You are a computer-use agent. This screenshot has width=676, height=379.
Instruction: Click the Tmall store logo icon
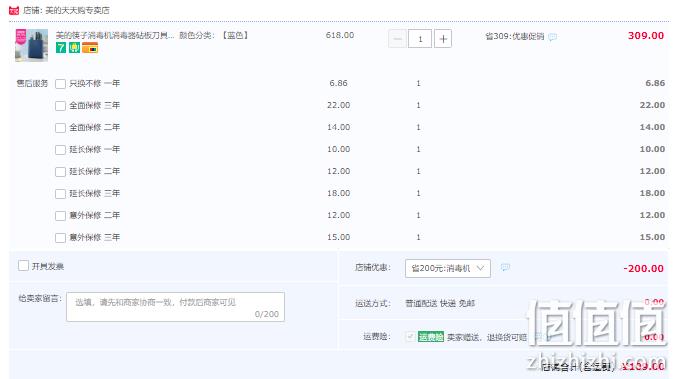click(14, 10)
